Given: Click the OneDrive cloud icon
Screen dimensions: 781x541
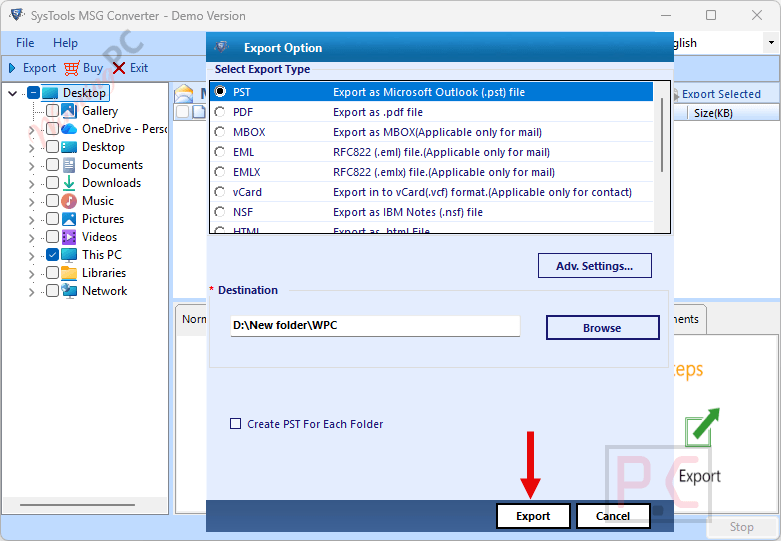Looking at the screenshot, I should tap(69, 129).
